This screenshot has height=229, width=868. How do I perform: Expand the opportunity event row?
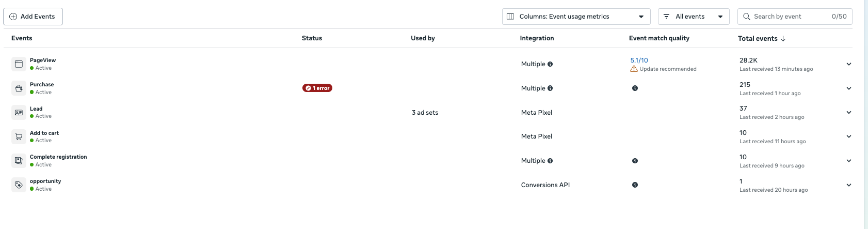[849, 185]
